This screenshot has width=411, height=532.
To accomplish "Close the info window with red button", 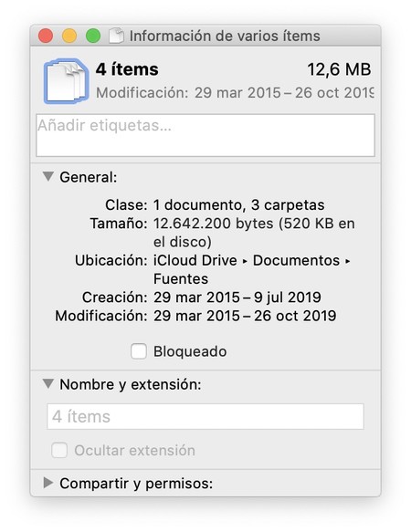I will click(x=46, y=36).
